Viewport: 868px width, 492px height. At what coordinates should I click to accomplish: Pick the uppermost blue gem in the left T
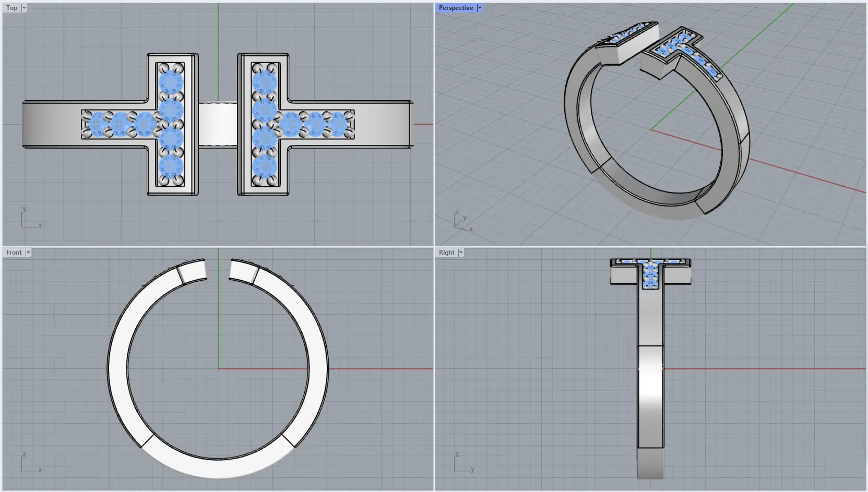pyautogui.click(x=171, y=81)
